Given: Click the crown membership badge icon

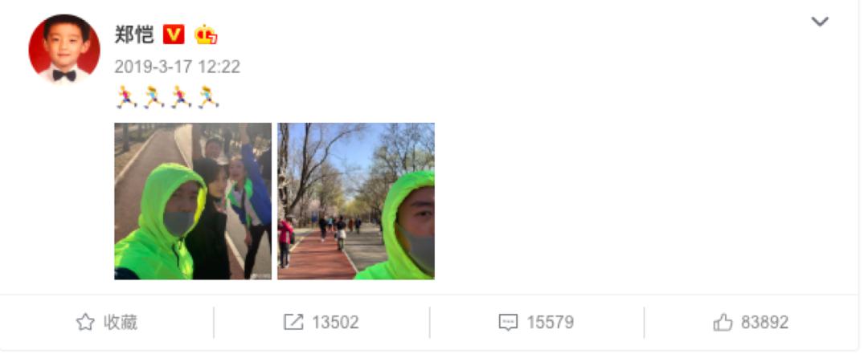Looking at the screenshot, I should click(x=206, y=35).
